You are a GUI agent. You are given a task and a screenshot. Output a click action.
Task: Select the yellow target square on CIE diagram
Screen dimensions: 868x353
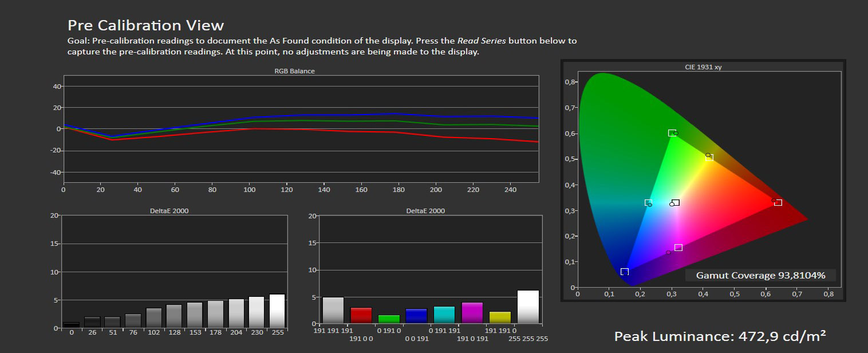[x=709, y=158]
